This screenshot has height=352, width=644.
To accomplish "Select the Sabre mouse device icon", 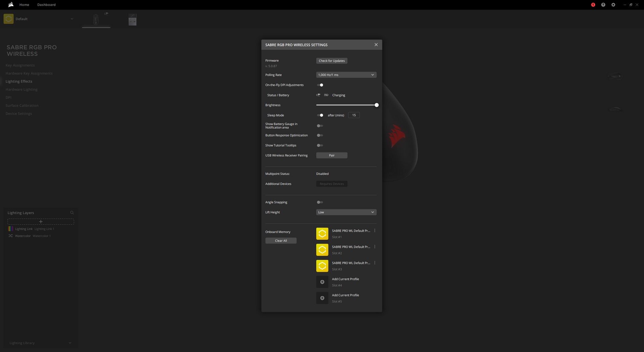I will [96, 19].
